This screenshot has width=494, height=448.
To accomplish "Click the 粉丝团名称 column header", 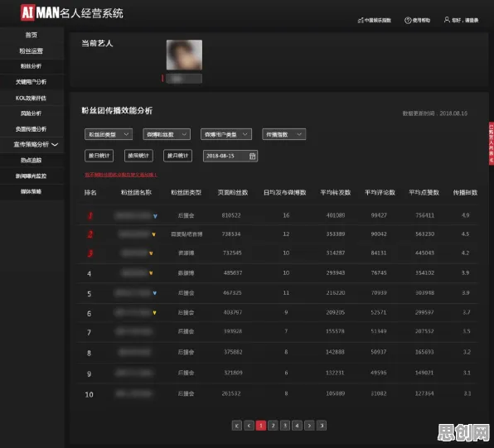I will (137, 192).
